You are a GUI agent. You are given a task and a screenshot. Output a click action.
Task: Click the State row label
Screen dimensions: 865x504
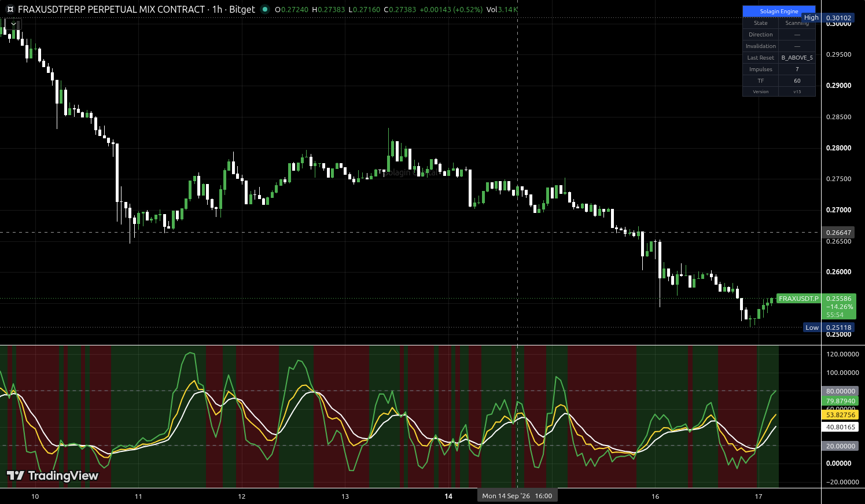point(760,23)
